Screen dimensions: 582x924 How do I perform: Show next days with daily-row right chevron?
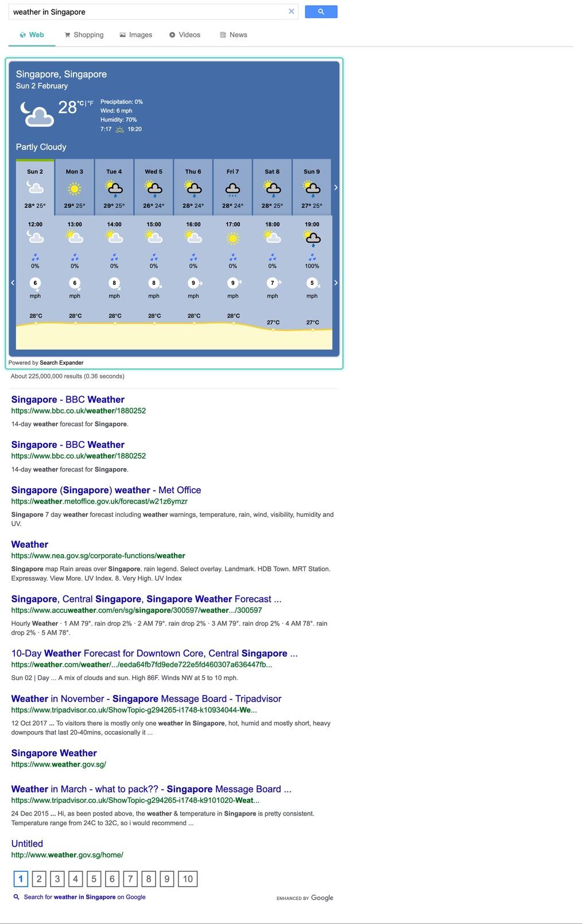coord(336,187)
